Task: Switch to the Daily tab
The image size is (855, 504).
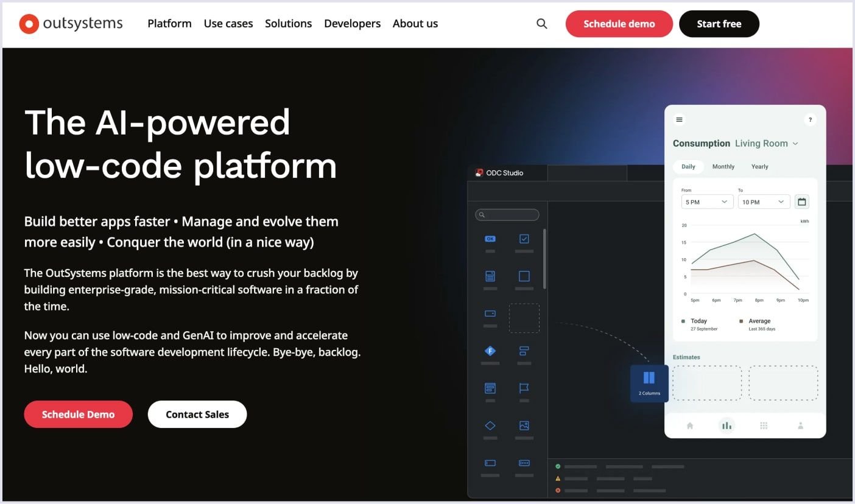Action: [x=688, y=166]
